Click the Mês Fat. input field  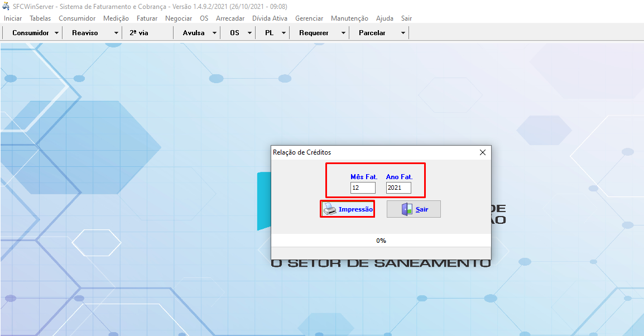pos(363,188)
